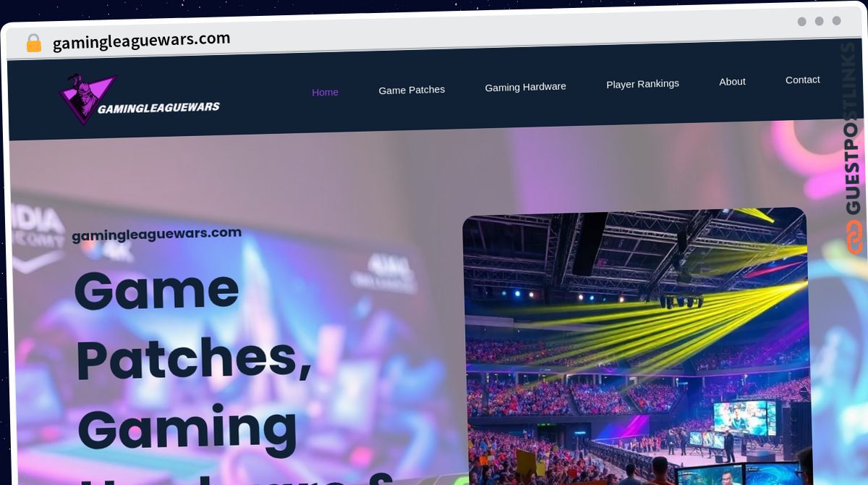Go to the Gaming Hardware page
Screen dimensions: 868x485
pos(525,87)
